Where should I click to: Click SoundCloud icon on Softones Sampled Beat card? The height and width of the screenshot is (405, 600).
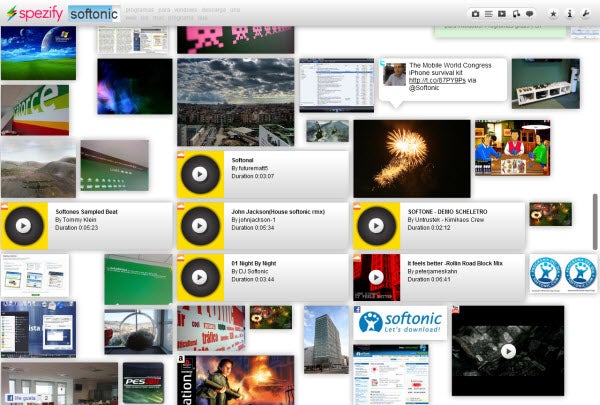[5, 206]
